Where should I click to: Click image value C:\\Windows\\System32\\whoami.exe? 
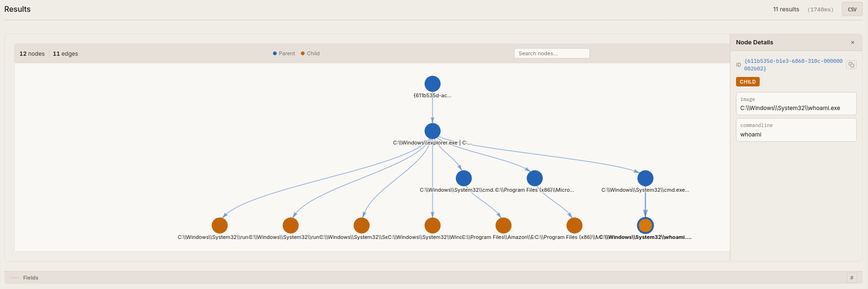point(790,108)
